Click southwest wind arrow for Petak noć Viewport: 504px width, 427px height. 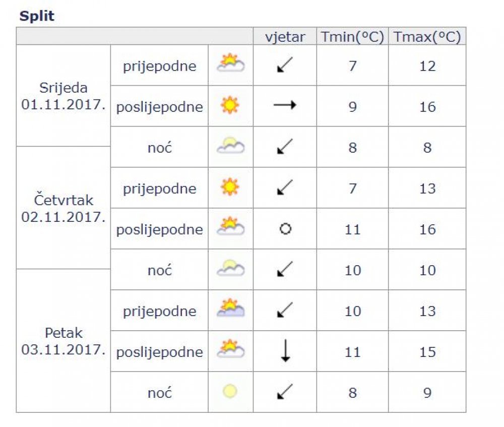pyautogui.click(x=285, y=391)
